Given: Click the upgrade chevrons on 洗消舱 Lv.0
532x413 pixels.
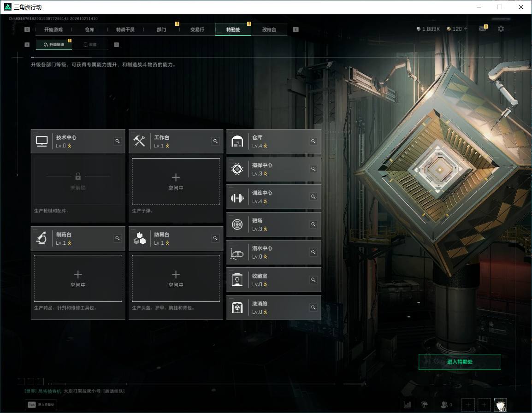Looking at the screenshot, I should pos(266,312).
